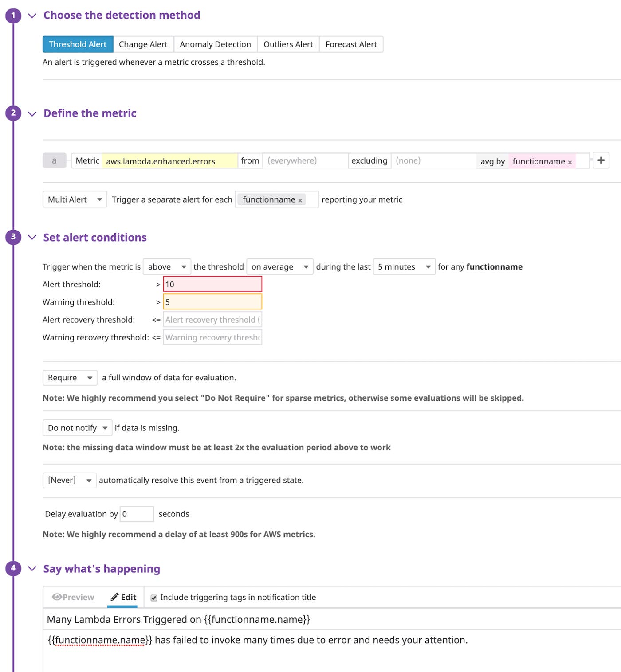The height and width of the screenshot is (672, 621).
Task: Remove functionname tag in Multi Alert group
Action: click(301, 199)
